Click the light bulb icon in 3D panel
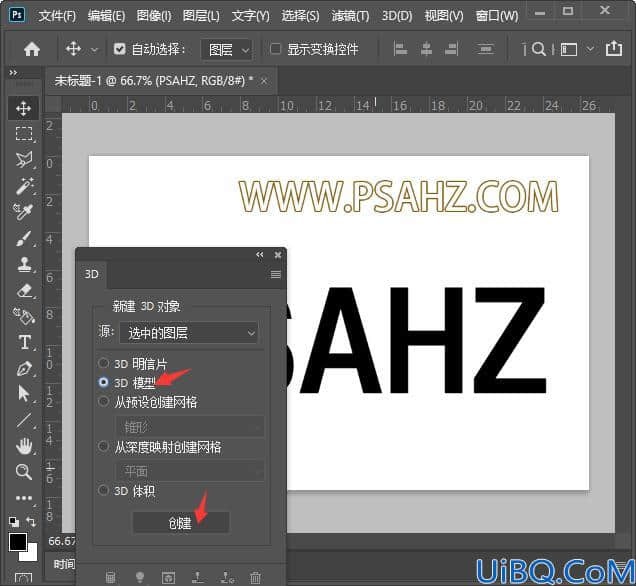The height and width of the screenshot is (586, 636). (x=140, y=577)
